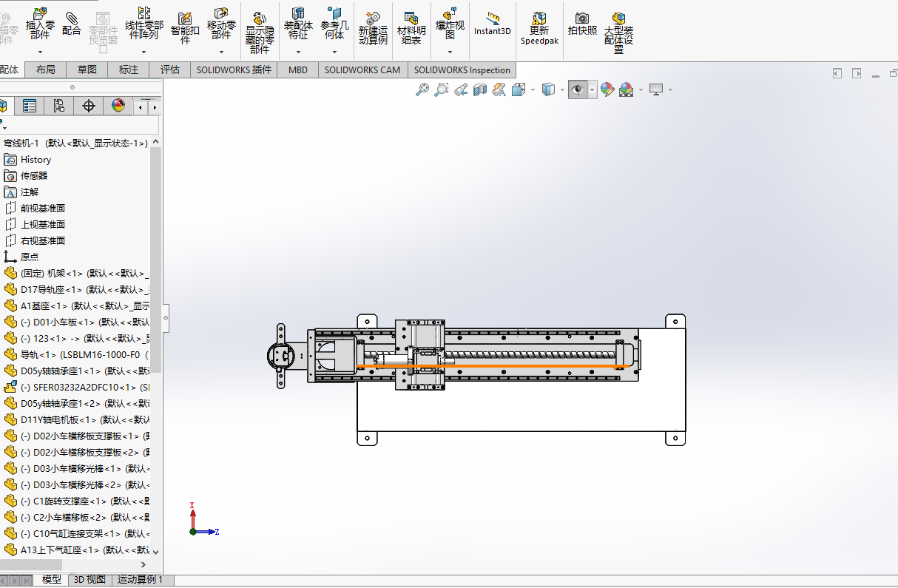Open Assembly Features (装配体特征) tool

coord(298,23)
